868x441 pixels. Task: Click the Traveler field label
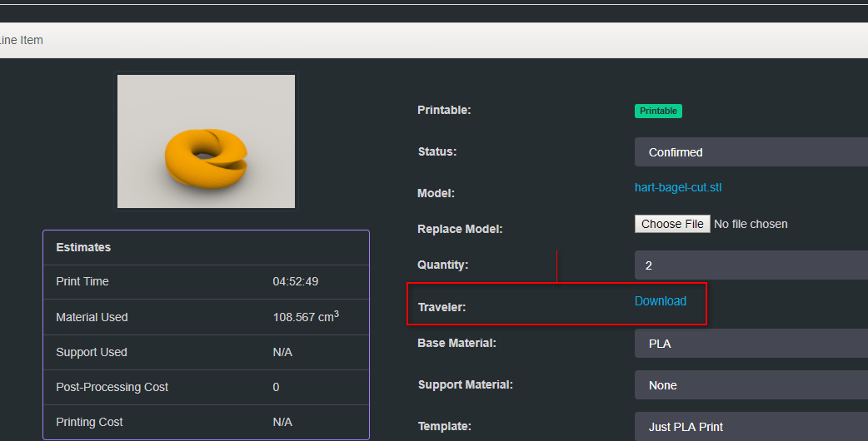pos(441,307)
